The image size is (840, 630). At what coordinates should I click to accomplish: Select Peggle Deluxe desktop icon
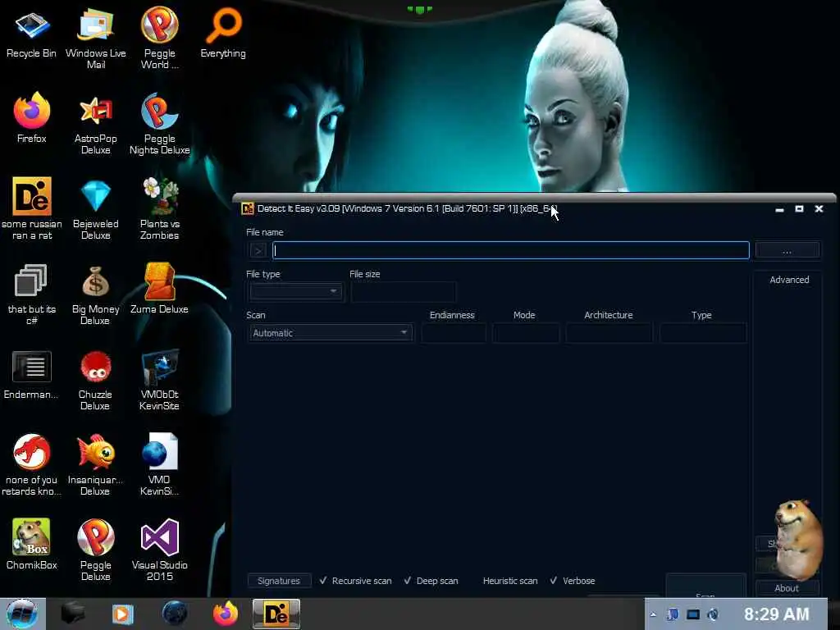point(95,550)
